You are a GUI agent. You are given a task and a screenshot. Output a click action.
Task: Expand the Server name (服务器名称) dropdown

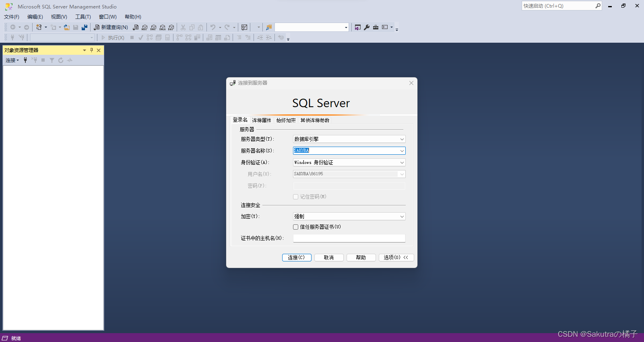402,151
